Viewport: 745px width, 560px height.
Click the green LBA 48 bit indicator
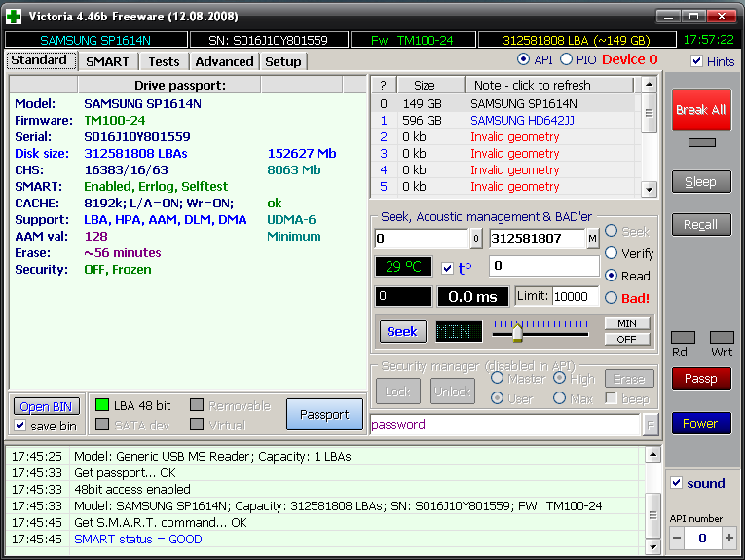[x=102, y=405]
